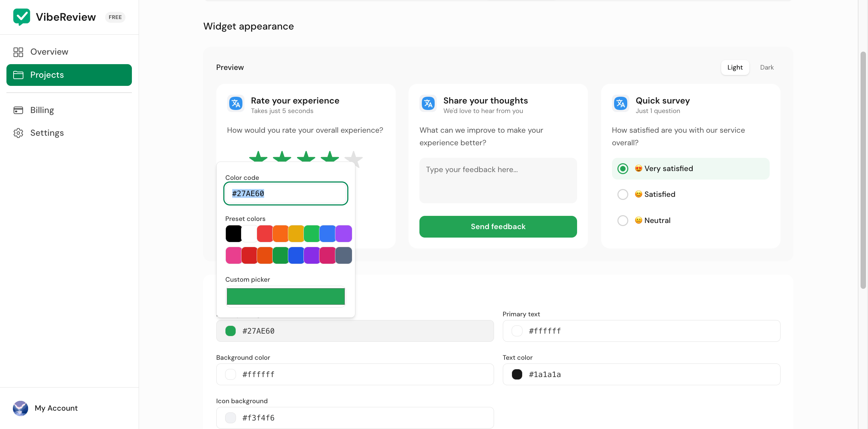
Task: Open the Settings page
Action: (69, 133)
